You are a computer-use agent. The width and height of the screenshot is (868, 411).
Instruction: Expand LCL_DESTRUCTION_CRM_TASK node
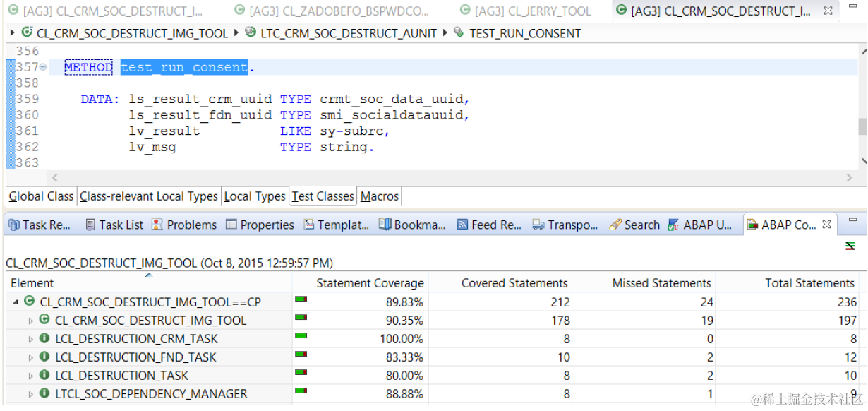coord(30,339)
